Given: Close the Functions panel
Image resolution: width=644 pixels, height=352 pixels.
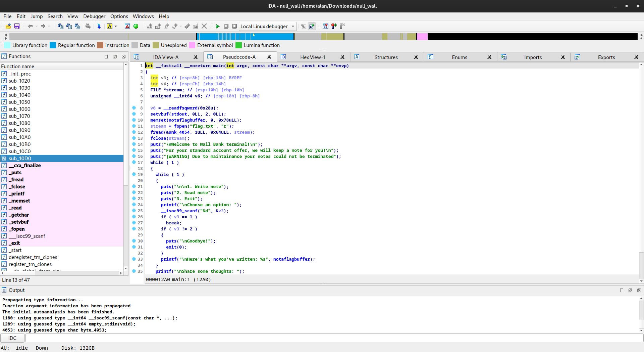Looking at the screenshot, I should pos(123,56).
